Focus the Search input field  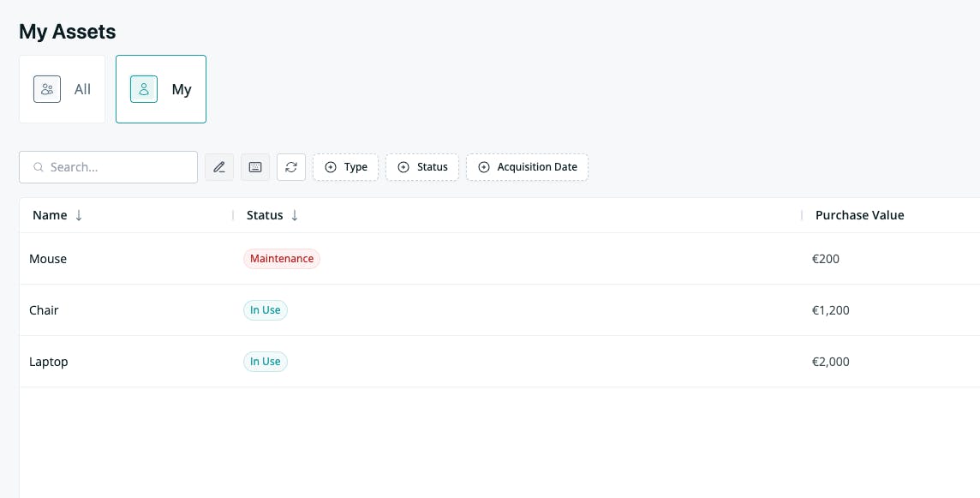point(108,167)
